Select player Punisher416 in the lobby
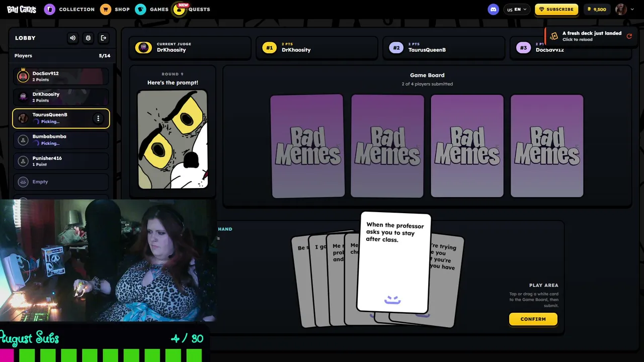Screen dimensions: 644x362 tap(61, 161)
